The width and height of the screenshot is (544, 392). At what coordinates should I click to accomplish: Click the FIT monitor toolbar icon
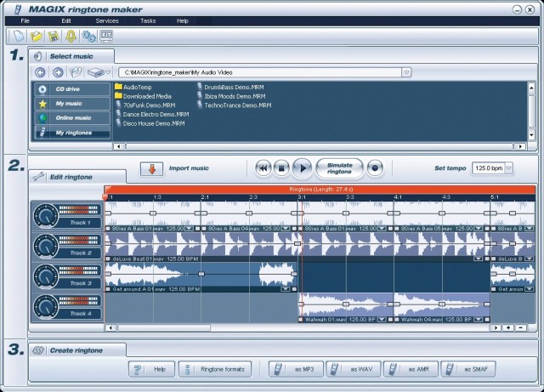coord(106,36)
